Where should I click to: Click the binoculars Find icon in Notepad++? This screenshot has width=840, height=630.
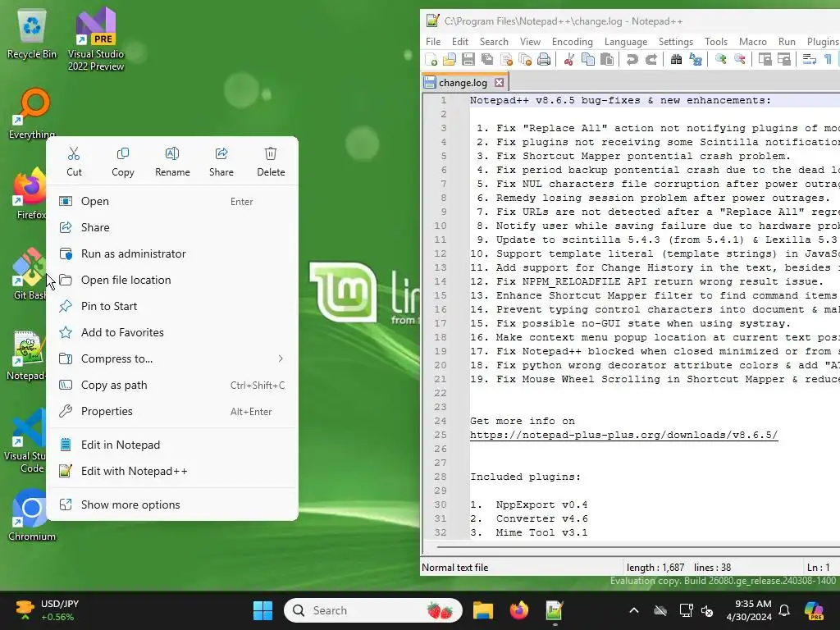[676, 59]
